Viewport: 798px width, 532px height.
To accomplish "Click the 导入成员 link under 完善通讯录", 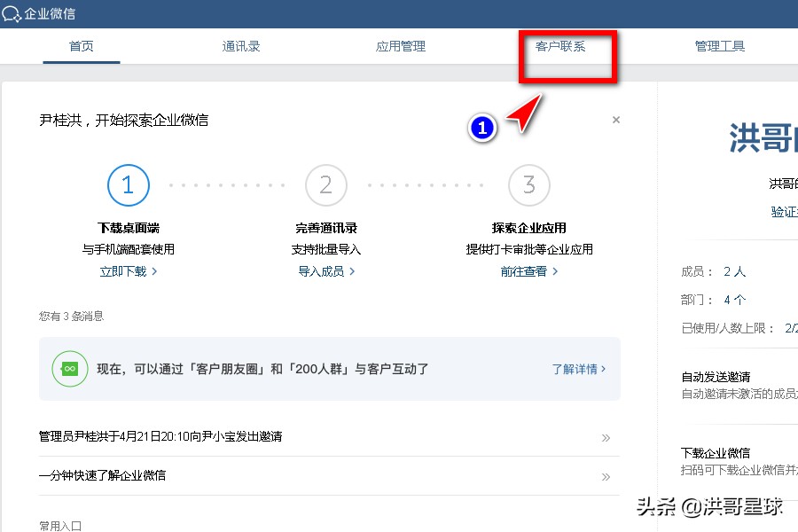I will point(323,272).
